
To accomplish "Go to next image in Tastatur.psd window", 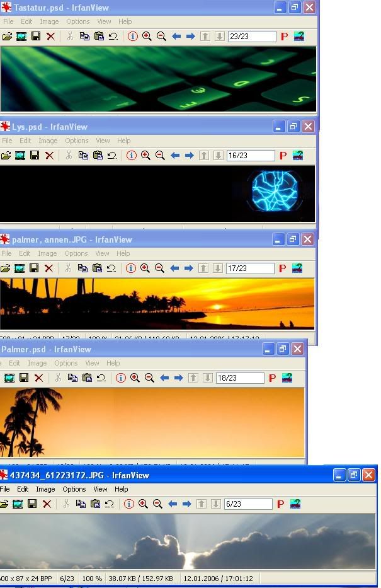I will (190, 37).
